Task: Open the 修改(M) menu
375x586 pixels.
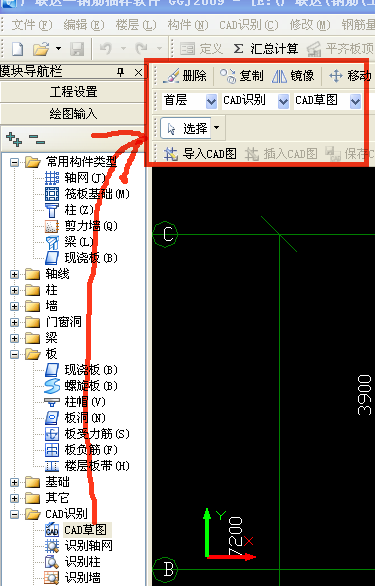Action: coord(310,25)
